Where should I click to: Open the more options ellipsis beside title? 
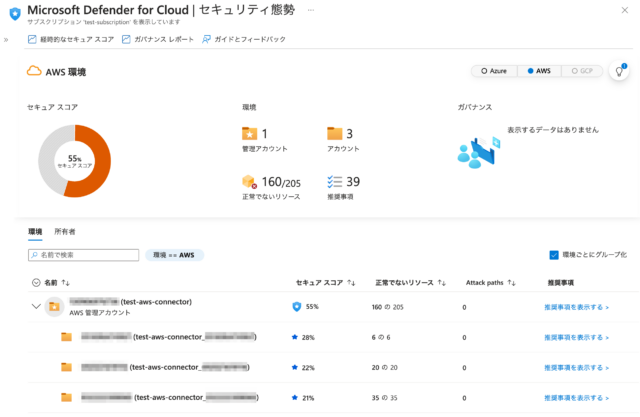pos(311,10)
